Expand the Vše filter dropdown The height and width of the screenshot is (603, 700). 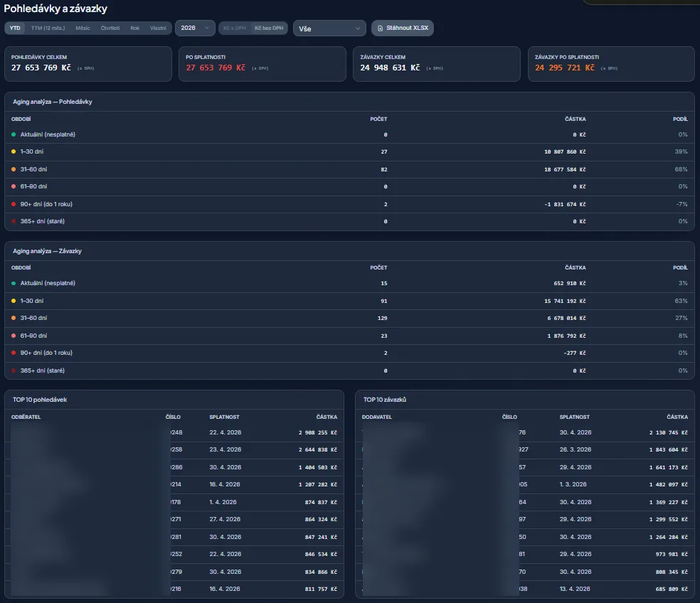tap(329, 28)
